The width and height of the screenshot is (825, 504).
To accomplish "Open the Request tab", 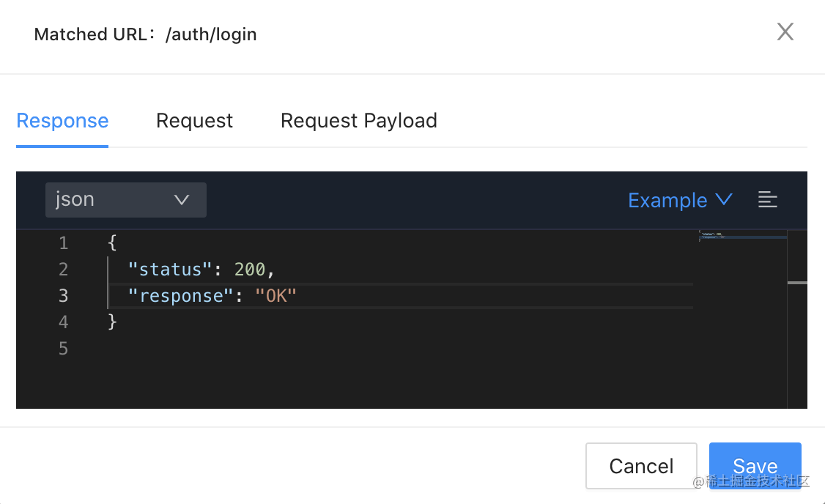I will coord(194,121).
